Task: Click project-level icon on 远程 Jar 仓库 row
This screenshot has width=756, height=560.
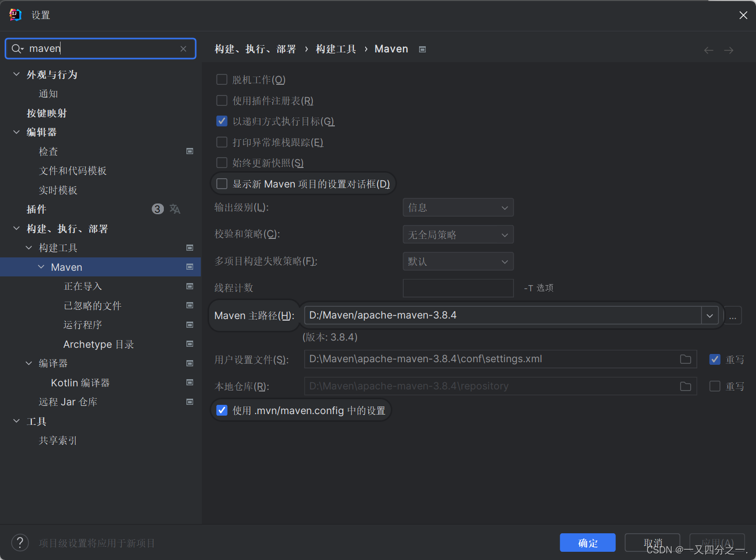Action: [x=190, y=402]
